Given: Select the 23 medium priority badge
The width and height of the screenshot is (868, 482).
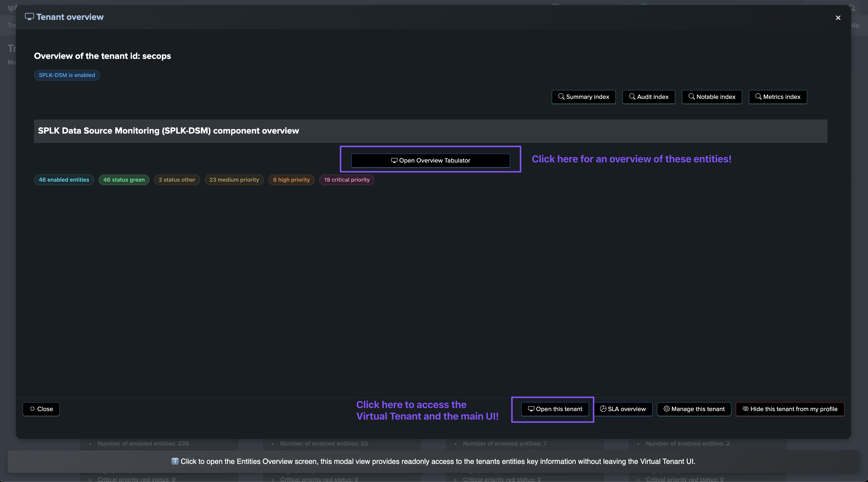Looking at the screenshot, I should pos(234,180).
